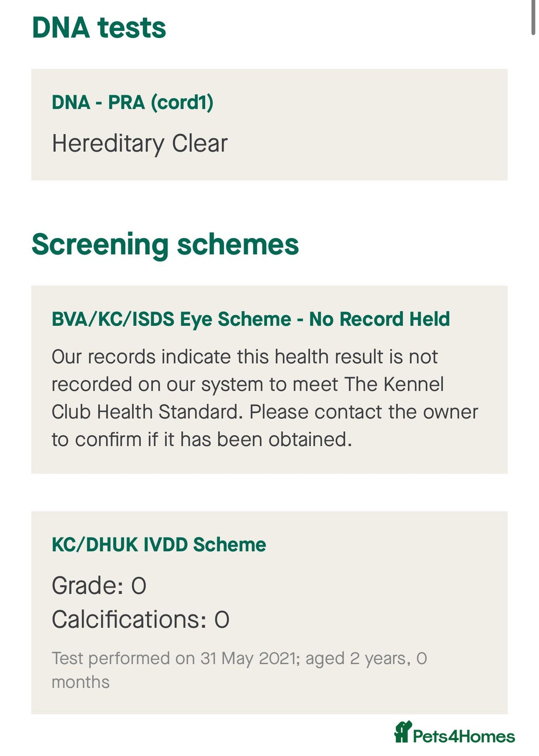Select the DNA tests heading

click(99, 27)
